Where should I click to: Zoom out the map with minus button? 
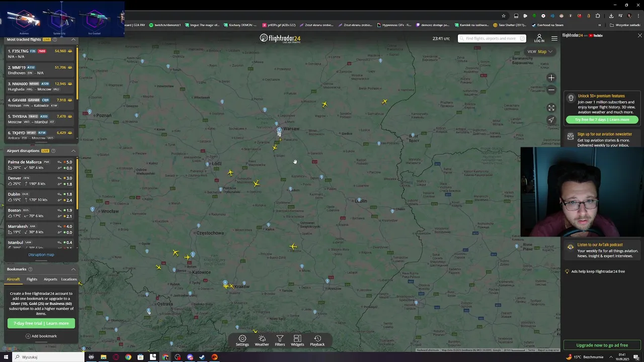[x=551, y=90]
